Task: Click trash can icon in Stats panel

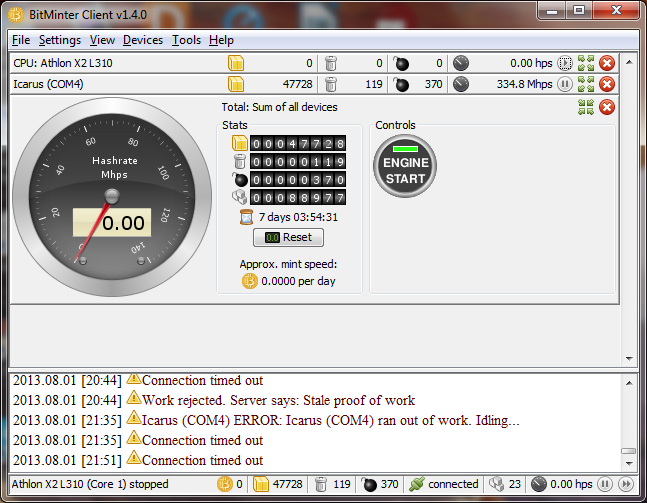Action: (x=240, y=161)
